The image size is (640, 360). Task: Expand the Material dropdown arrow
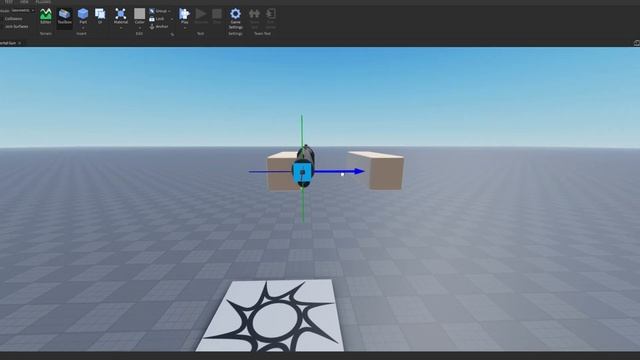tap(120, 28)
